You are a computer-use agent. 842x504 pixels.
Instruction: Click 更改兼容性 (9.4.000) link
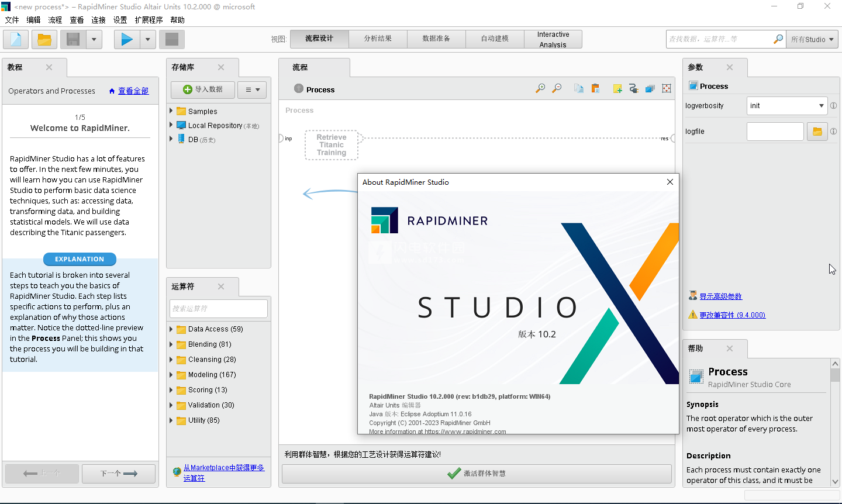pos(733,315)
